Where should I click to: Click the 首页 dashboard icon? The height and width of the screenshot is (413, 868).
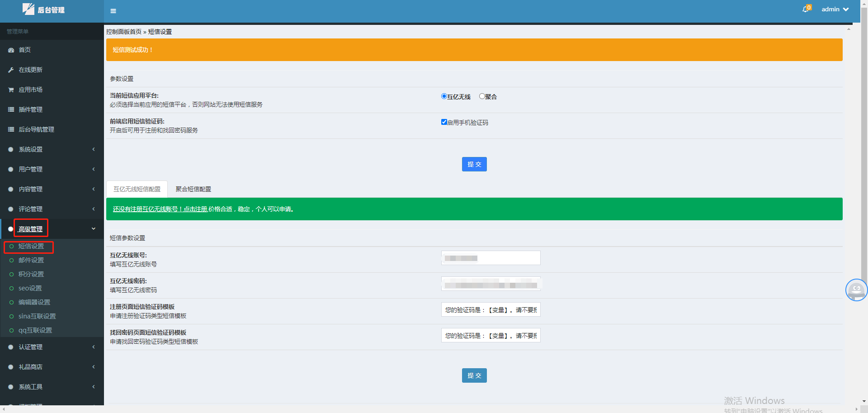[11, 50]
